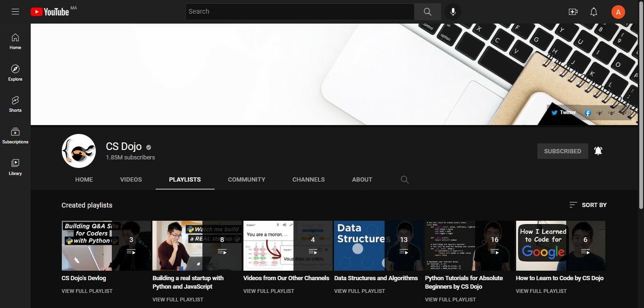Click the verified badge beside CS Dojo
This screenshot has width=644, height=308.
(149, 147)
